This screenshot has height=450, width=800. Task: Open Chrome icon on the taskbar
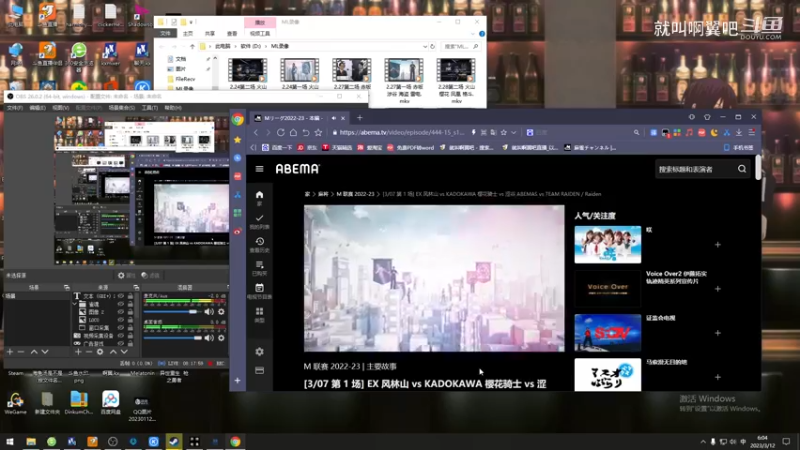click(235, 441)
